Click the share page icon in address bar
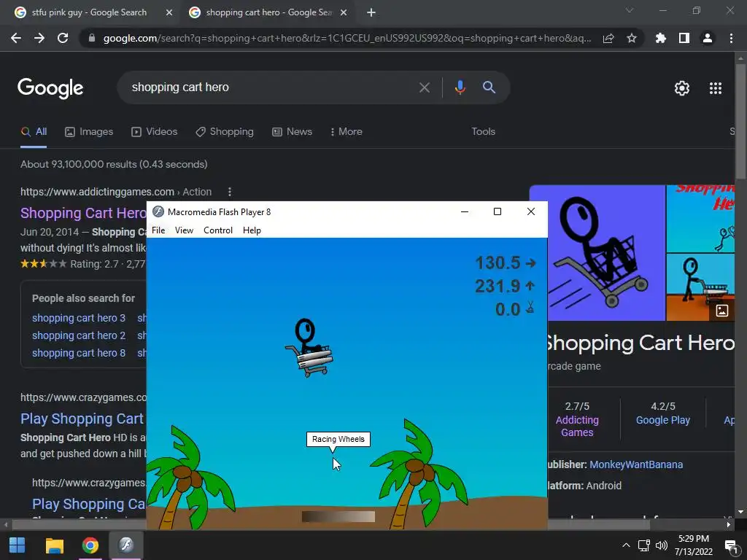 pos(608,38)
